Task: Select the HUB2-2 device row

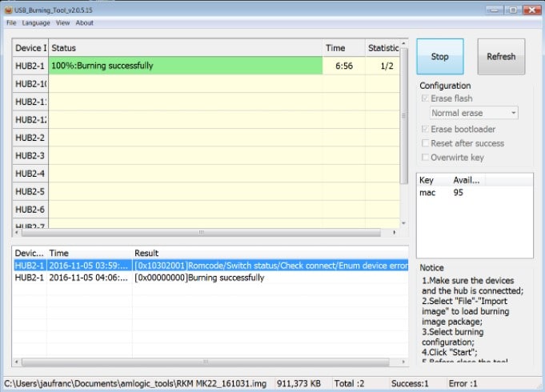Action: coord(206,138)
